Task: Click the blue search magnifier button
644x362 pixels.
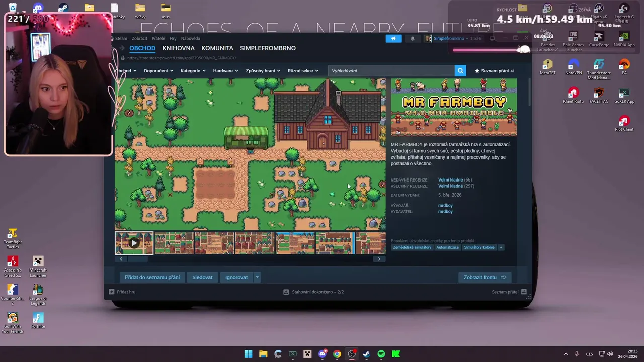Action: (x=460, y=71)
